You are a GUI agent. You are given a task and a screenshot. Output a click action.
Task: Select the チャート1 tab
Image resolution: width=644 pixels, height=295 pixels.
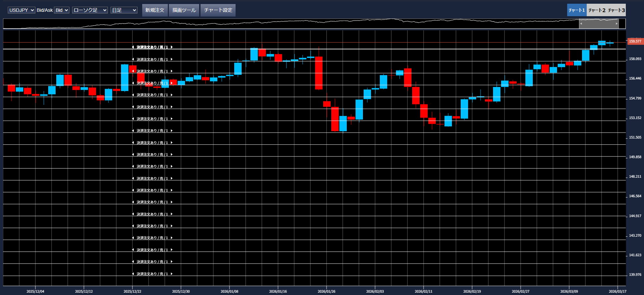pos(577,10)
